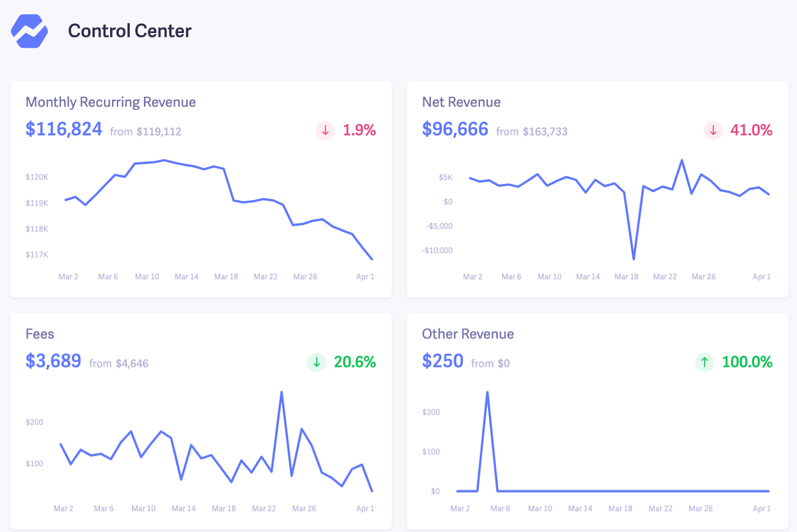Click the $200 axis label in Other Revenue chart

point(431,412)
